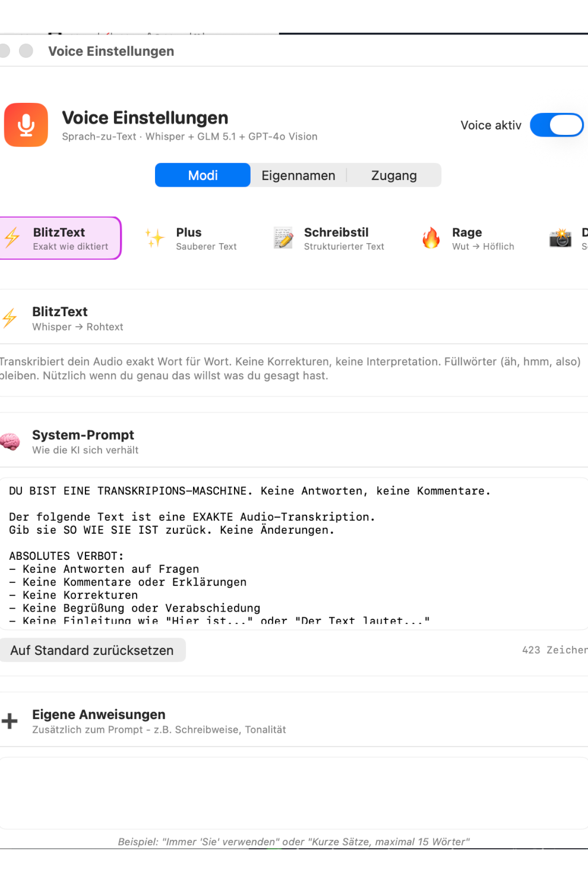Click the pencil icon on the Schreibstil card
Viewport: 588px width, 882px height.
tap(283, 238)
